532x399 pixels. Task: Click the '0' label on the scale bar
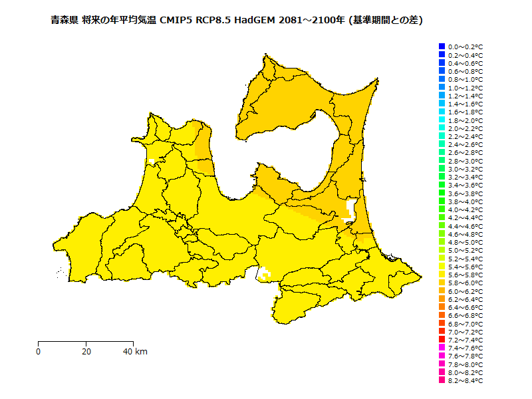(x=39, y=352)
